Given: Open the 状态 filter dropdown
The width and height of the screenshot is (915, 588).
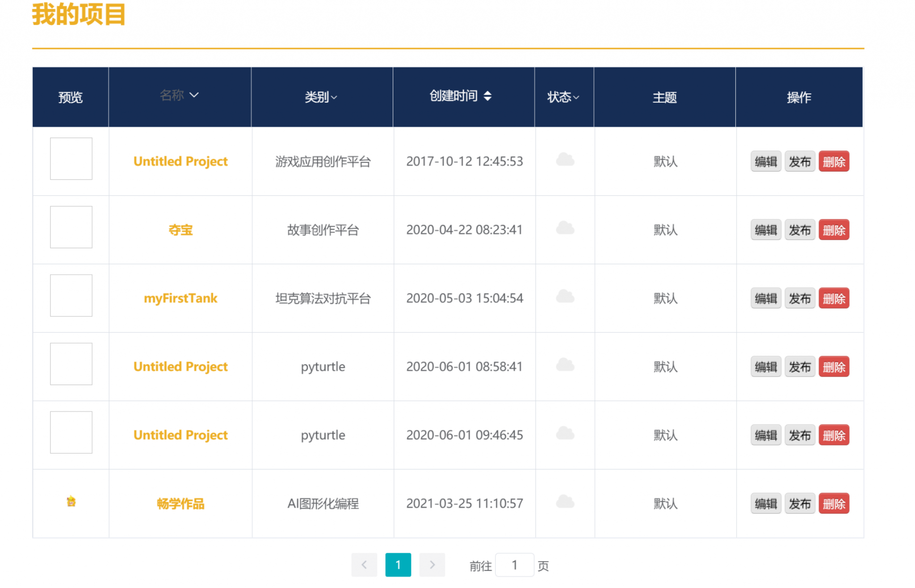Looking at the screenshot, I should point(576,98).
